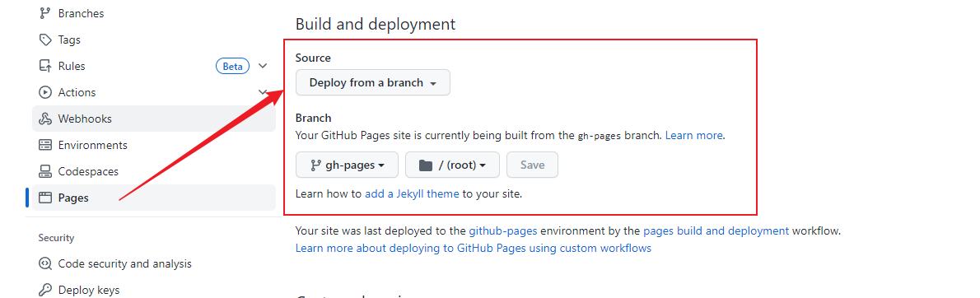Open the / (root) folder dropdown
Image resolution: width=980 pixels, height=298 pixels.
point(452,165)
